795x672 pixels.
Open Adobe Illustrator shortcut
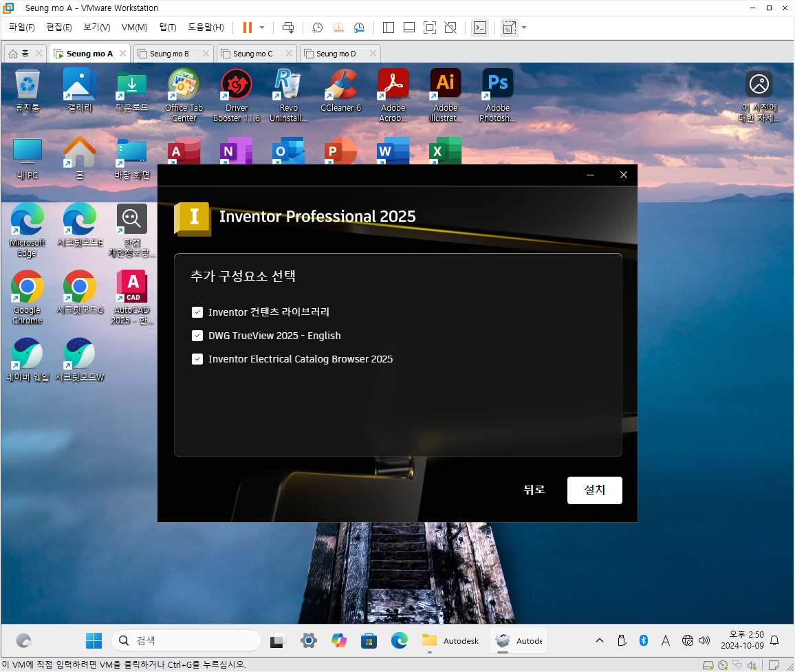(x=446, y=96)
